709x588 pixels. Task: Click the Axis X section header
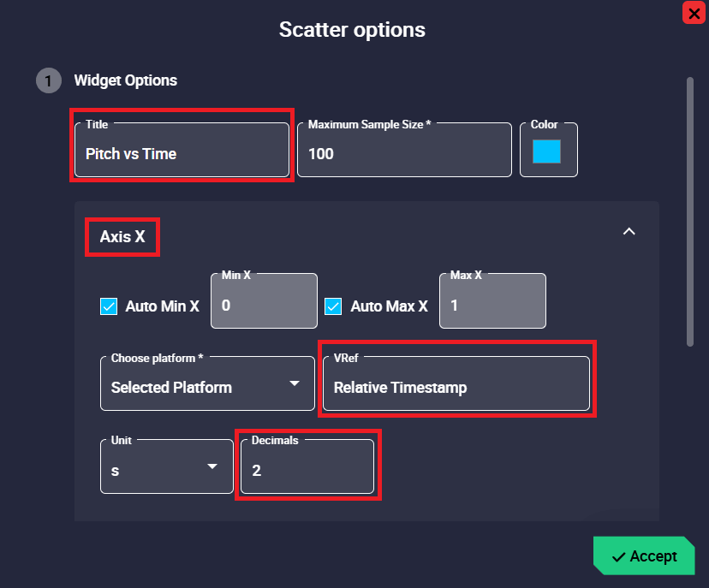point(122,237)
